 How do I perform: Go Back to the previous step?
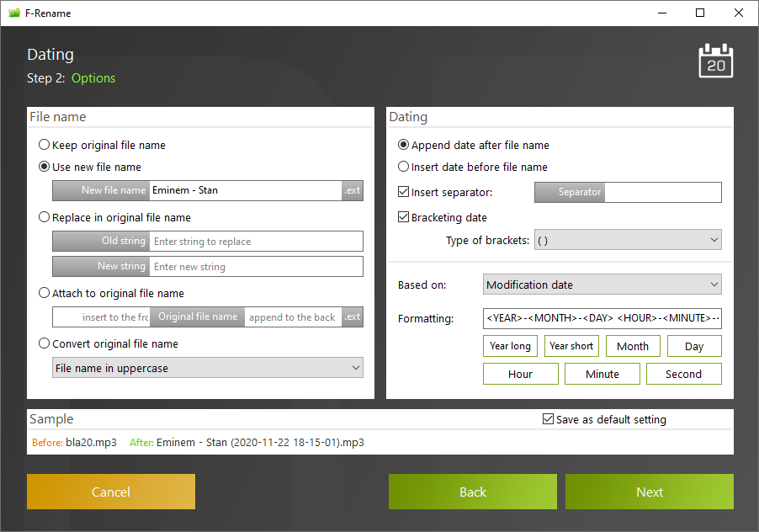[473, 492]
